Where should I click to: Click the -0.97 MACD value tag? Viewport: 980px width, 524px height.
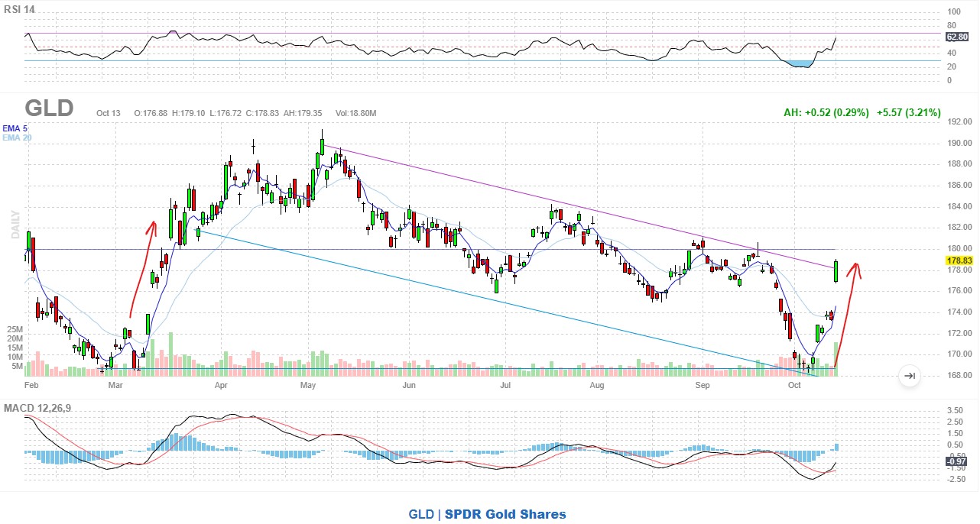pyautogui.click(x=957, y=462)
